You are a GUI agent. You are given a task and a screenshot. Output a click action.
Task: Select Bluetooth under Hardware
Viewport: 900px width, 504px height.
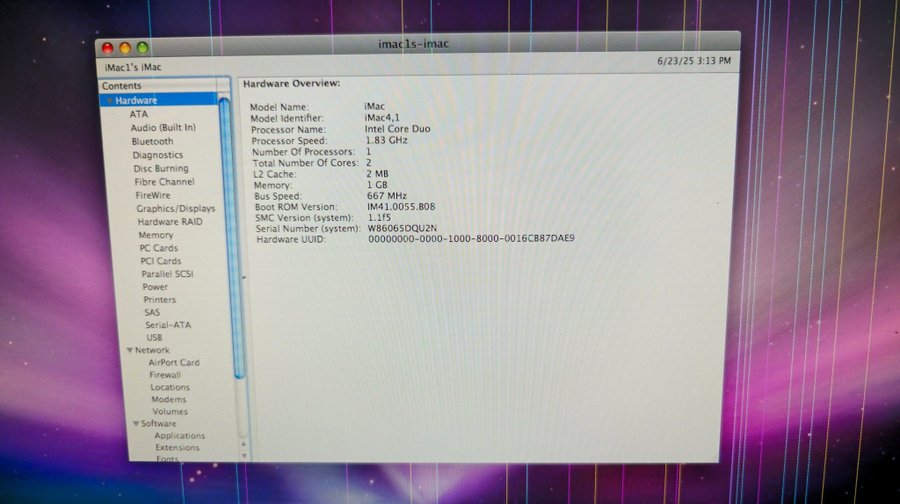coord(152,142)
